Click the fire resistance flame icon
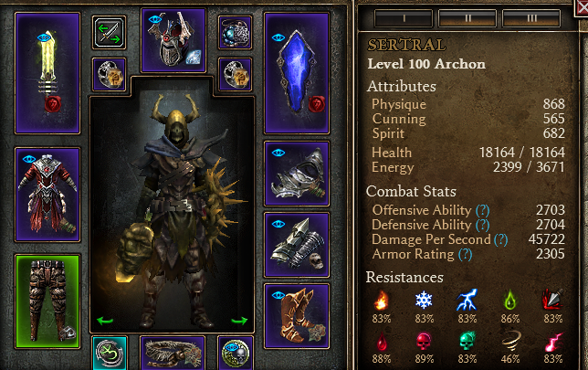Screen dimensions: 588x370 point(381,301)
